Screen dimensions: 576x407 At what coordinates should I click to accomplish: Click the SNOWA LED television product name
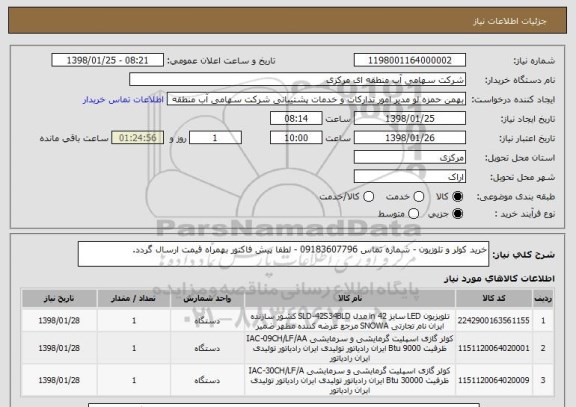click(350, 321)
